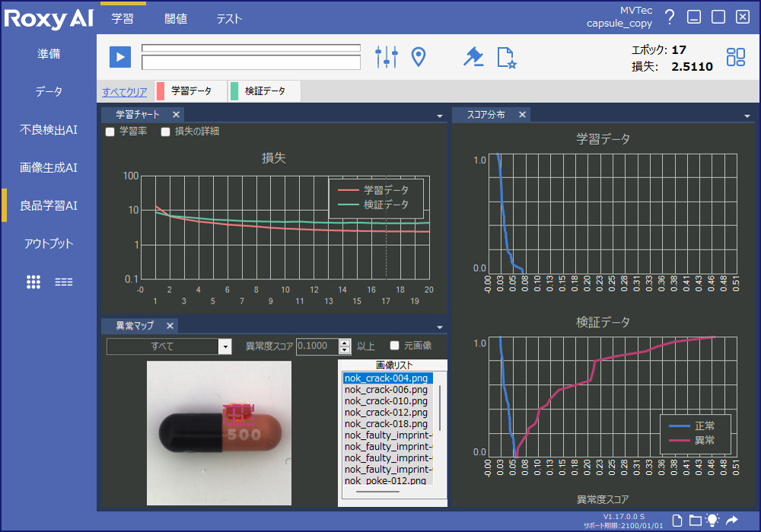The image size is (761, 532).
Task: Collapse the 学習チャート panel with its chevron
Action: click(x=439, y=115)
